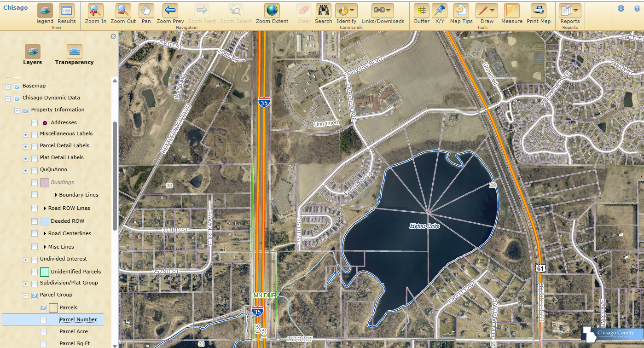Screen dimensions: 644x348
Task: Click the Parcel Sq Ft label
Action: click(75, 343)
